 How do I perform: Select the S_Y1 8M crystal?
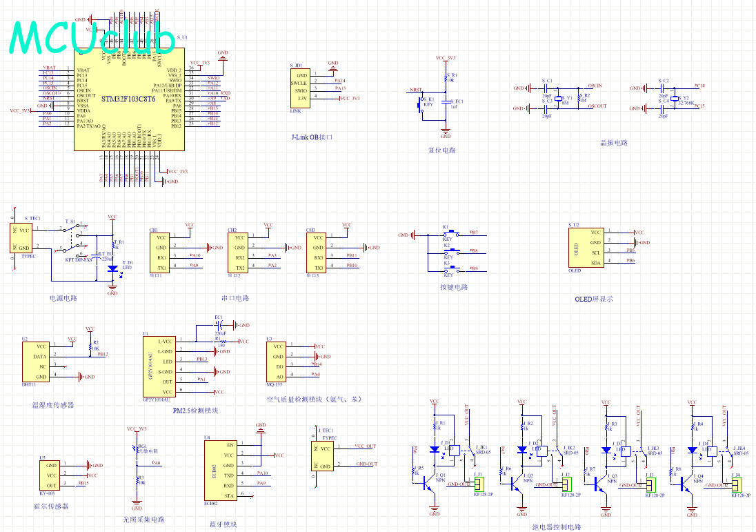coord(558,99)
